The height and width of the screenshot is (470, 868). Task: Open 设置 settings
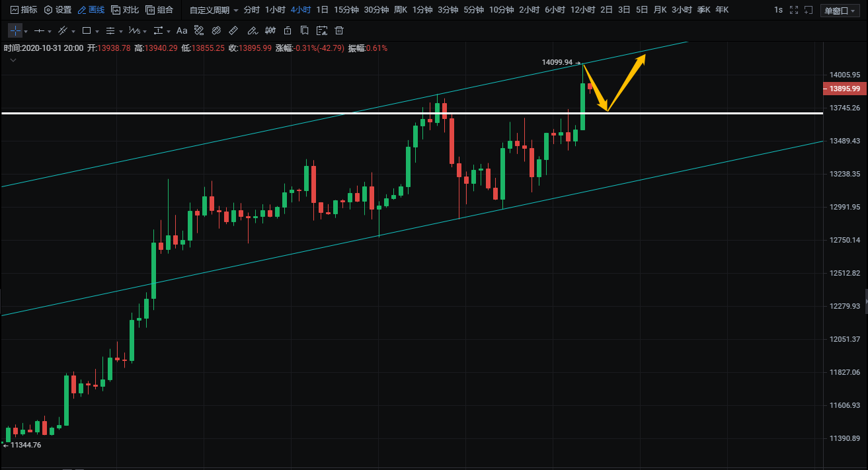coord(58,10)
